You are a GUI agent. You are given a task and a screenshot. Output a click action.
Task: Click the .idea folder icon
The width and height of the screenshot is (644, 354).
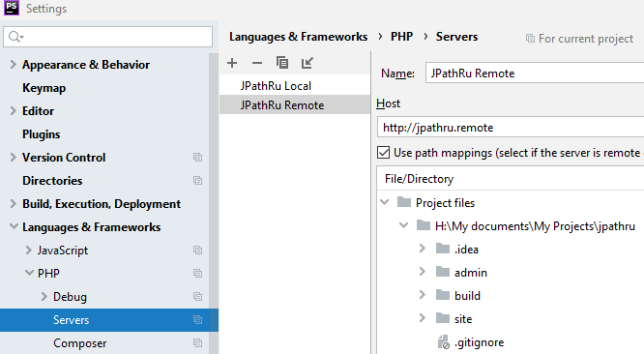pos(443,249)
